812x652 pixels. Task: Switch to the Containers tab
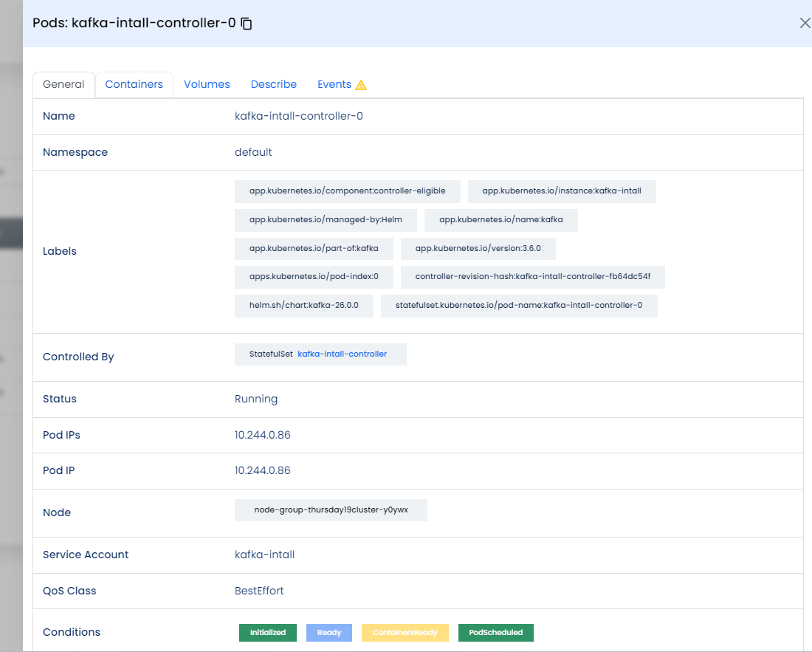click(134, 84)
